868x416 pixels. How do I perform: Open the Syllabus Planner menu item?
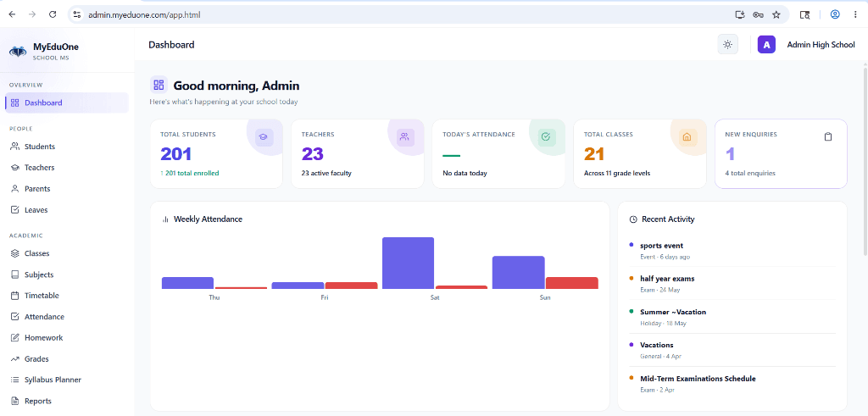click(x=67, y=380)
